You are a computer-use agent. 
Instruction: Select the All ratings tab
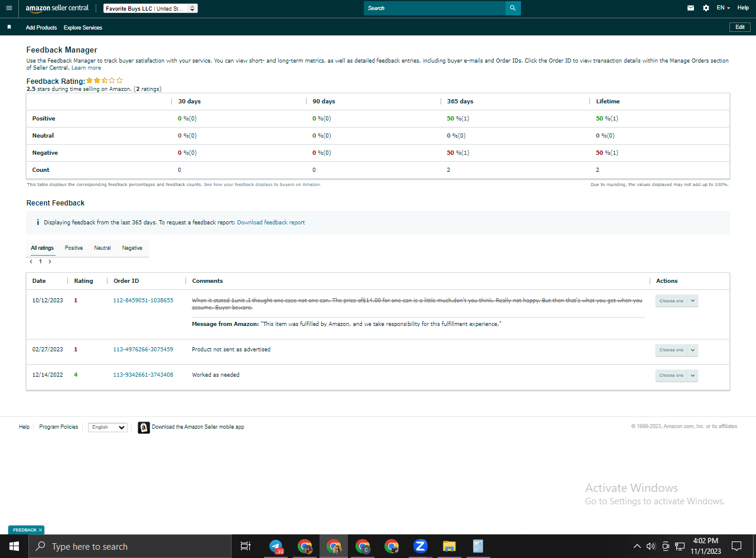pos(43,248)
